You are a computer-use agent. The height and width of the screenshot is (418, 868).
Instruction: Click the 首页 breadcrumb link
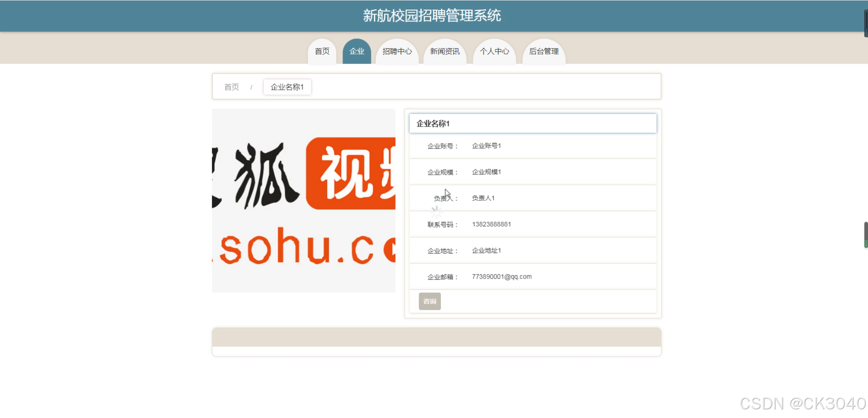(x=232, y=87)
